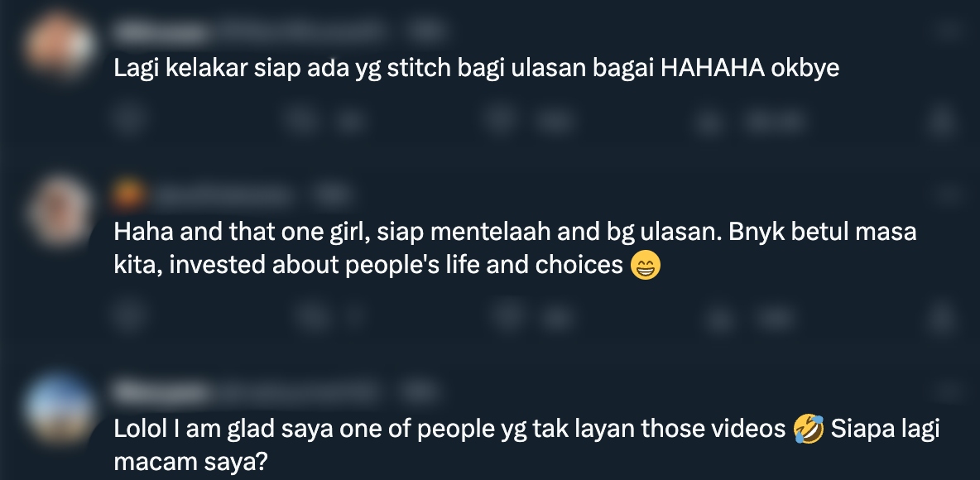Open the avatar of the first tweet's author
The width and height of the screenshot is (980, 480).
point(60,45)
